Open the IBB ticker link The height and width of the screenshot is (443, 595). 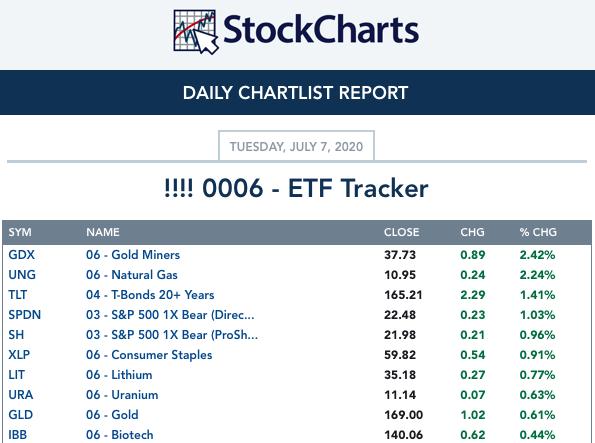pos(18,435)
